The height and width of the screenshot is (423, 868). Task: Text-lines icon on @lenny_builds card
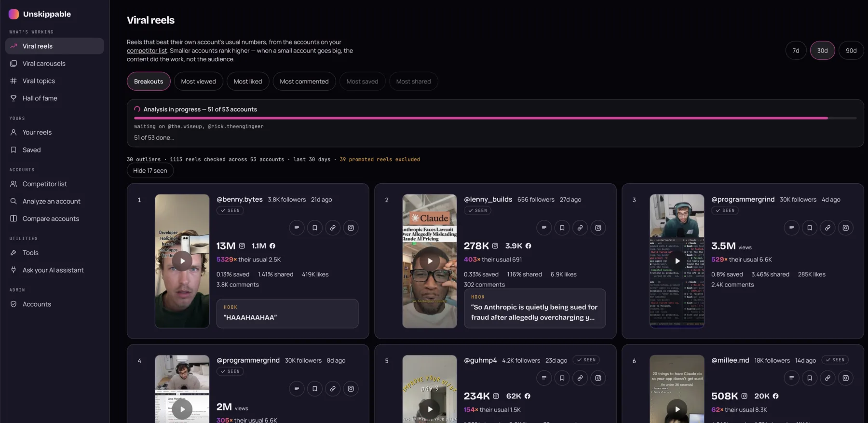pyautogui.click(x=544, y=228)
